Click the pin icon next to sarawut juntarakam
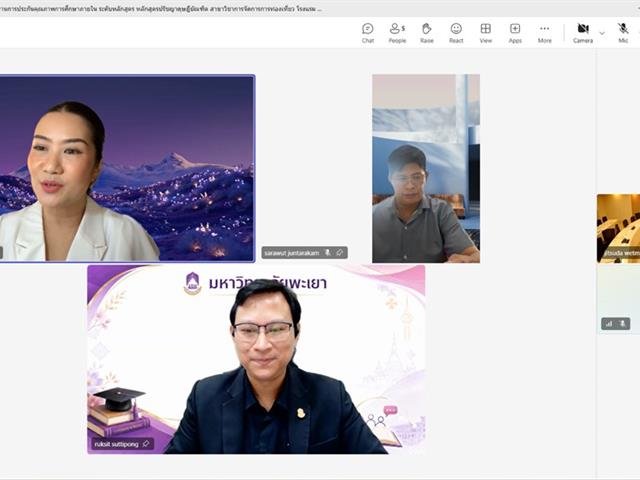Image resolution: width=640 pixels, height=480 pixels. click(x=340, y=253)
